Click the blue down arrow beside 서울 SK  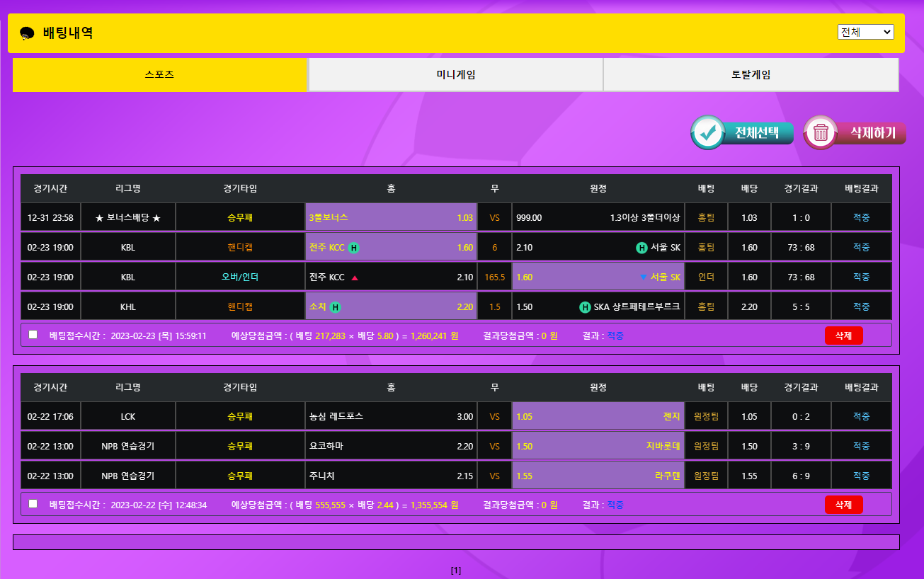(643, 277)
